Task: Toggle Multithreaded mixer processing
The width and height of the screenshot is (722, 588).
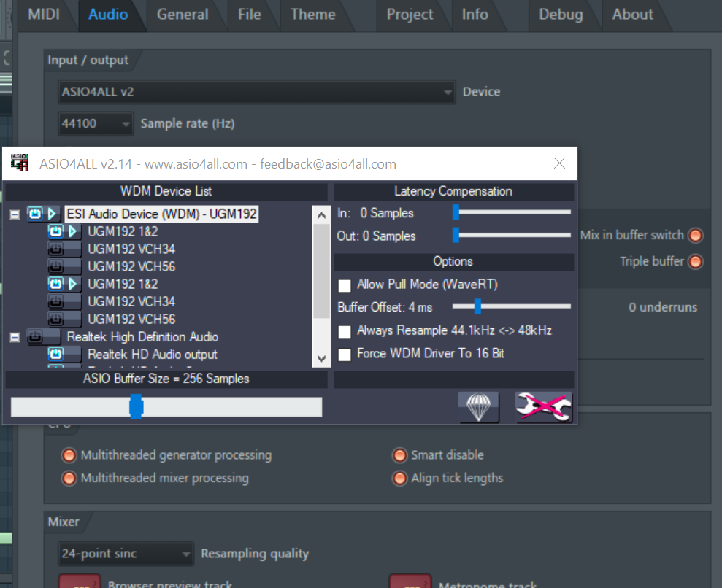Action: [69, 479]
